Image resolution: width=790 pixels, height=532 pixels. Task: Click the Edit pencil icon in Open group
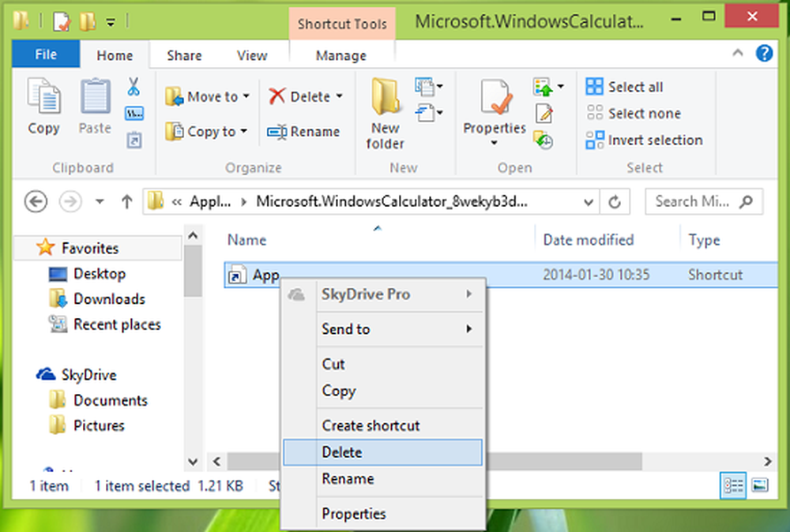pos(544,113)
